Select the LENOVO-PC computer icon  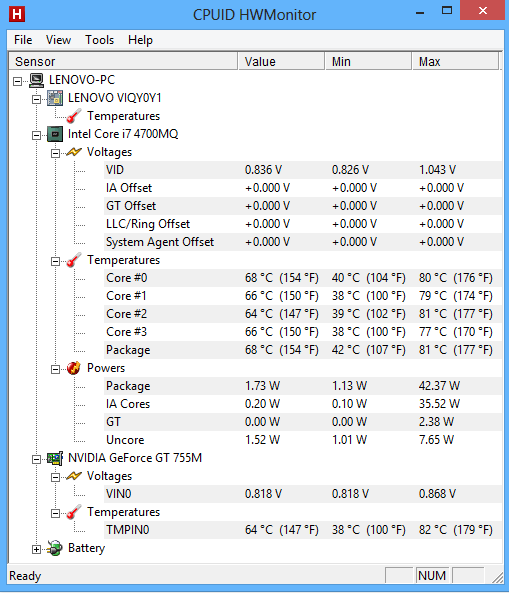(37, 80)
